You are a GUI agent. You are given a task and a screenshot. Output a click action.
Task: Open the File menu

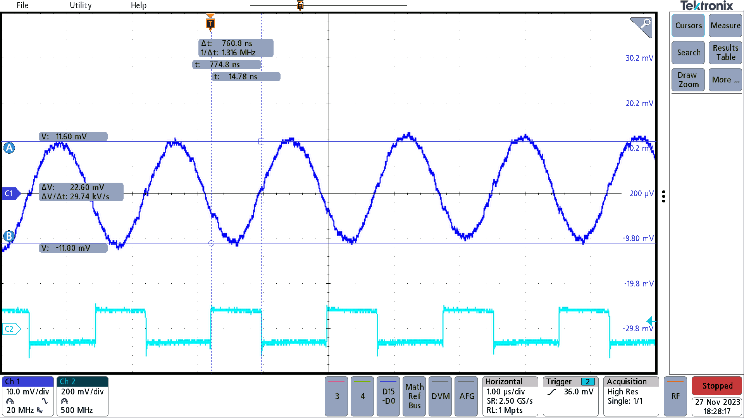point(22,5)
